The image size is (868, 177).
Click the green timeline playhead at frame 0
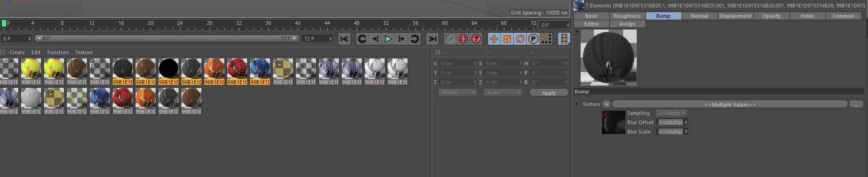click(x=4, y=23)
